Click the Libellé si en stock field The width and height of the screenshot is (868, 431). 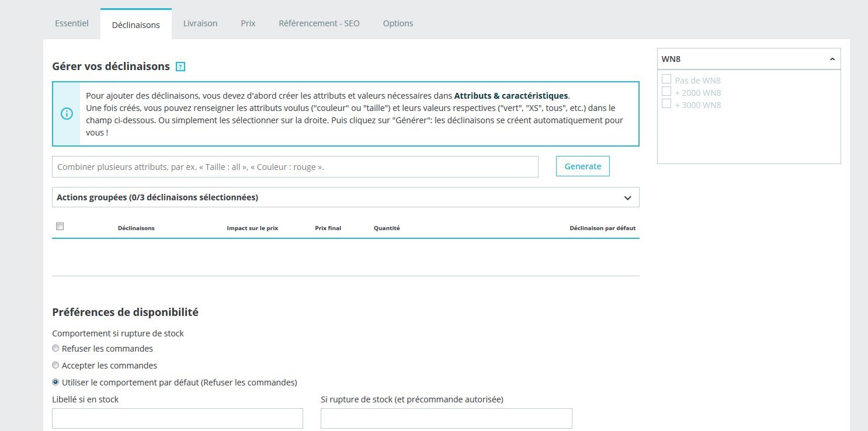(x=178, y=418)
